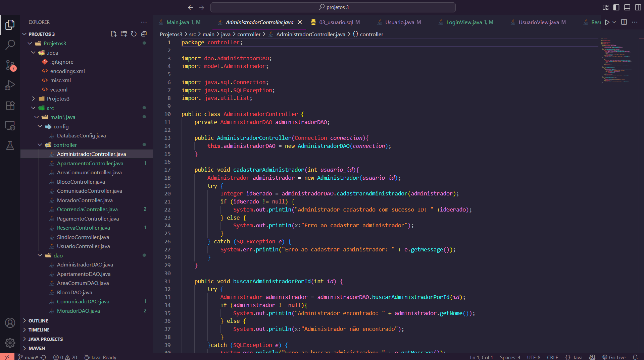Expand the nested Projetos3 folder

(x=58, y=99)
